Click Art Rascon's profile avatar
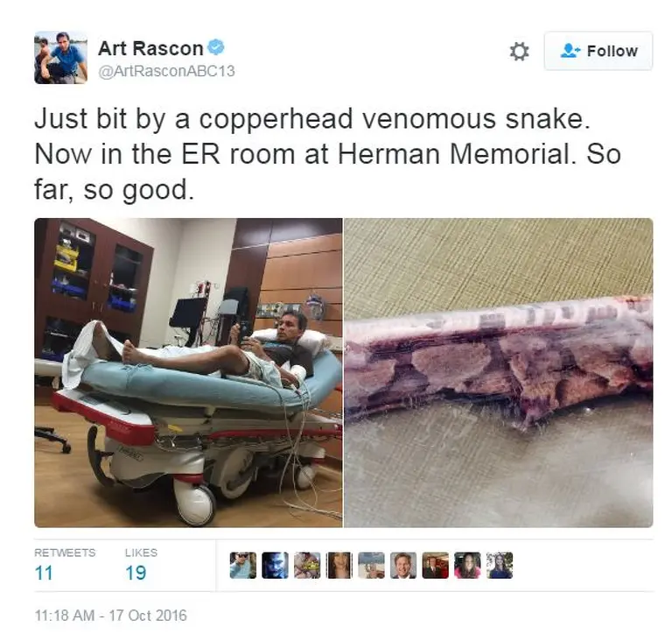672x634 pixels. (61, 58)
